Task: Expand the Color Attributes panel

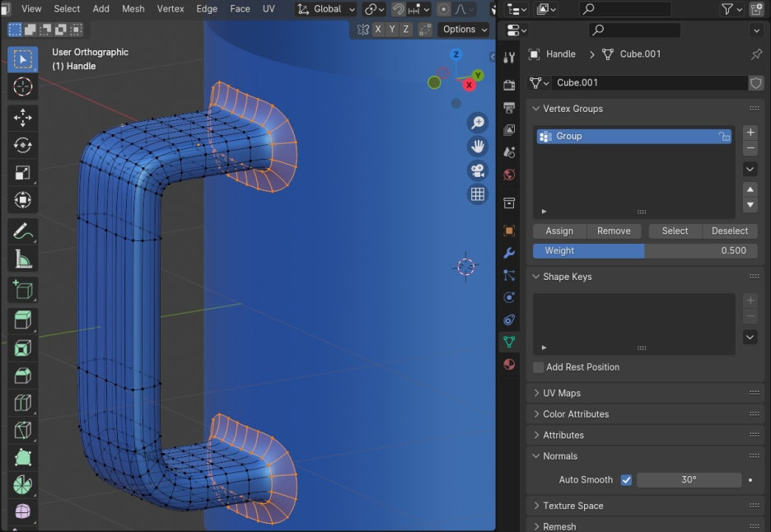Action: point(575,414)
